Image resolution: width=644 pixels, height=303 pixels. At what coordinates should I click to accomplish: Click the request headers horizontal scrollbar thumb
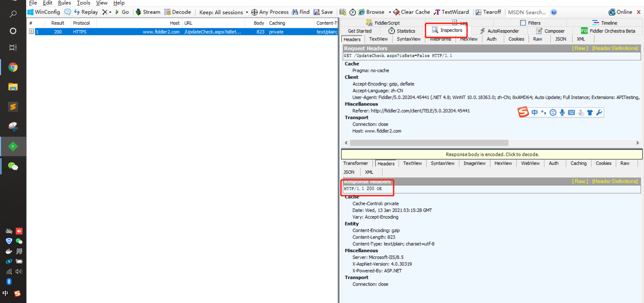coord(429,143)
